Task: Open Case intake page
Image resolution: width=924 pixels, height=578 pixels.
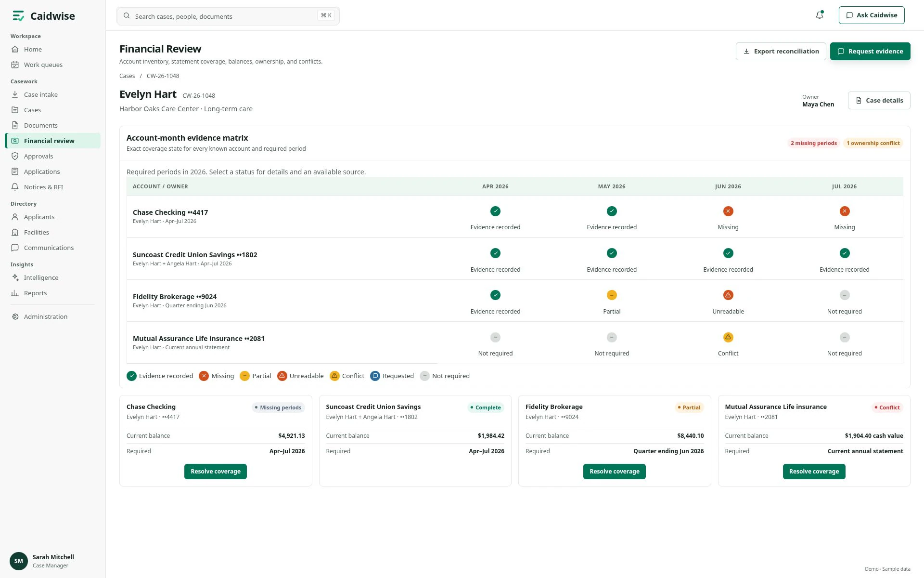Action: [53, 94]
